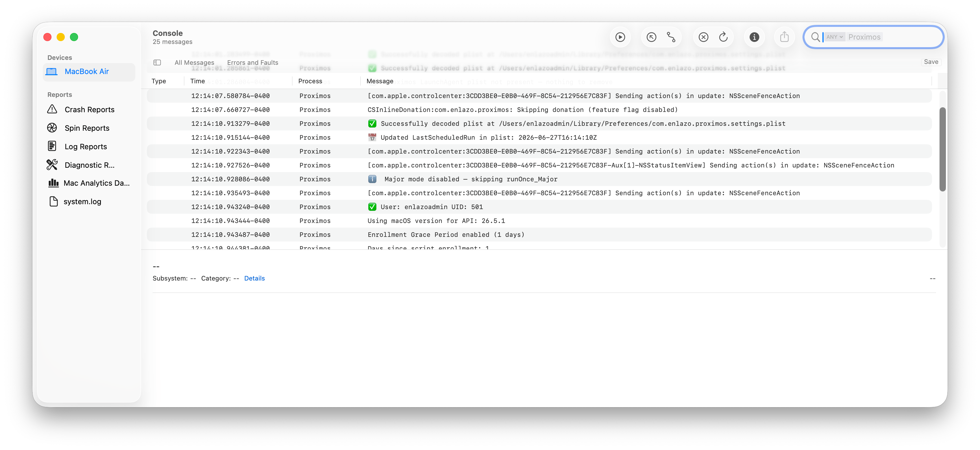
Task: Click the MacBook Air laptop icon
Action: [51, 71]
